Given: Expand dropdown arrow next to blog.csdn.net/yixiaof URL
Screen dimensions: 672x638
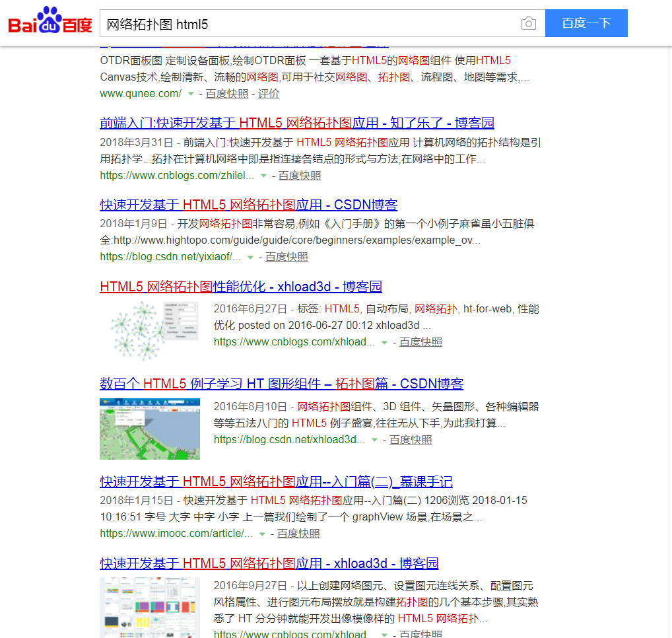Looking at the screenshot, I should [250, 258].
